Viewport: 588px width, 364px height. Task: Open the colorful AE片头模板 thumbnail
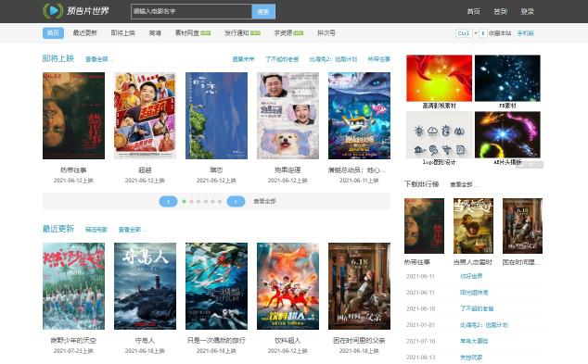tap(507, 135)
